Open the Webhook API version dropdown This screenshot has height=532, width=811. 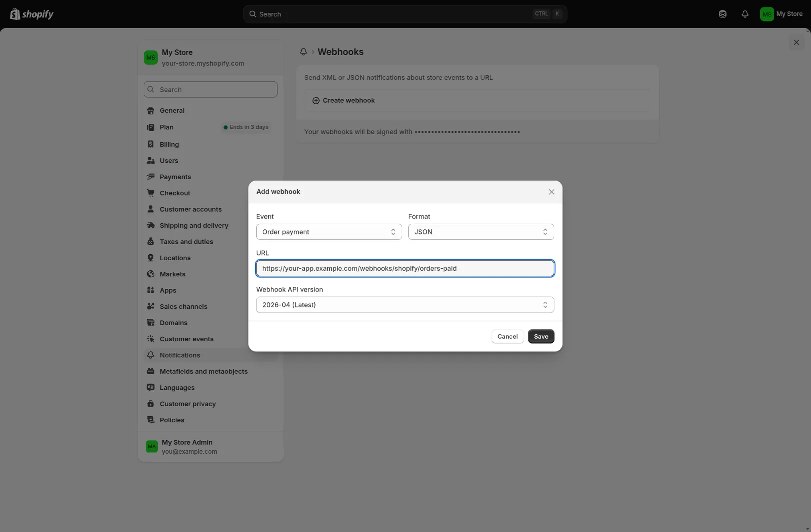405,305
